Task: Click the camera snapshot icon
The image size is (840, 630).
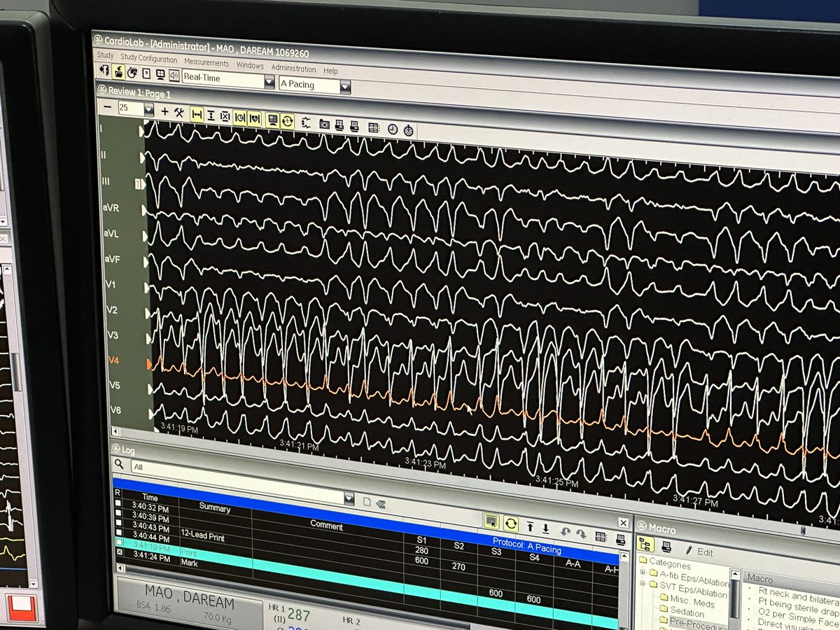Action: 324,124
